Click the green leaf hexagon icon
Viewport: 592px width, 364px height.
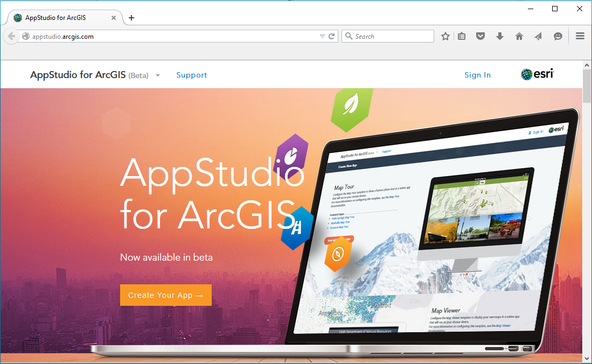tap(352, 109)
